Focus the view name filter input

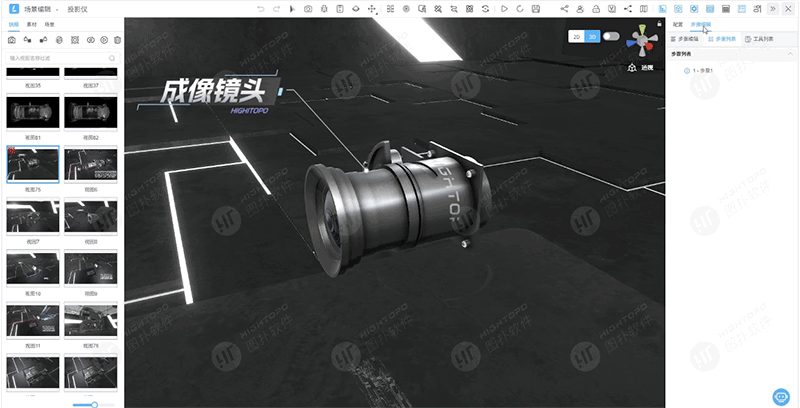click(62, 58)
